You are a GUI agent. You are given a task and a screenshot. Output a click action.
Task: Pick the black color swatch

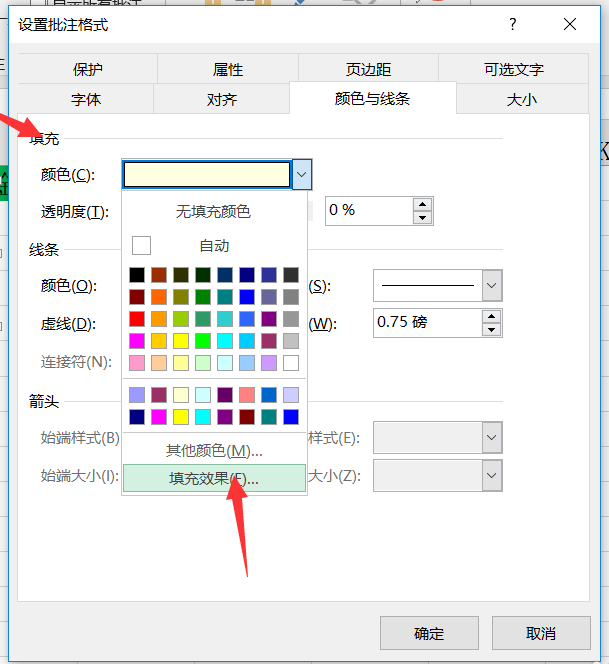(137, 275)
